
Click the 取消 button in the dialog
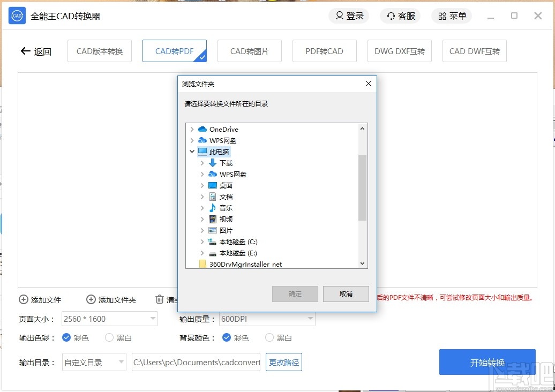(346, 293)
